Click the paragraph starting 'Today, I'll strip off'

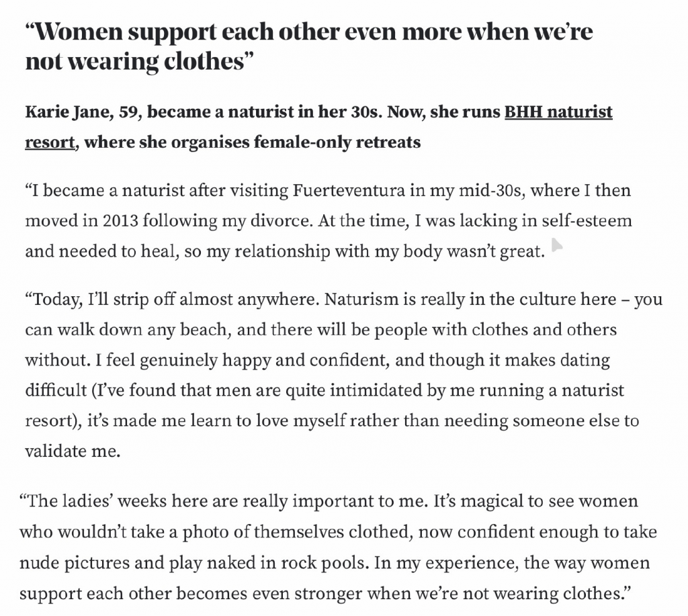click(343, 375)
